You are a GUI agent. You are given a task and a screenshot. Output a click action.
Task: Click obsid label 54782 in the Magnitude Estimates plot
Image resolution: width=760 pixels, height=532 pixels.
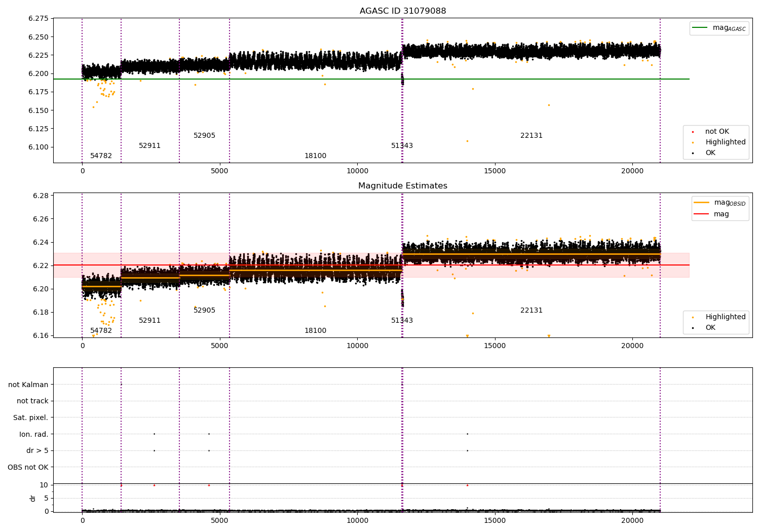coord(101,331)
